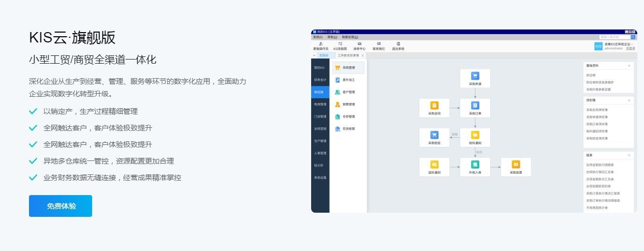This screenshot has height=251, width=644.
Task: Select 仓存管理 icon in submenu
Action: pos(338,116)
